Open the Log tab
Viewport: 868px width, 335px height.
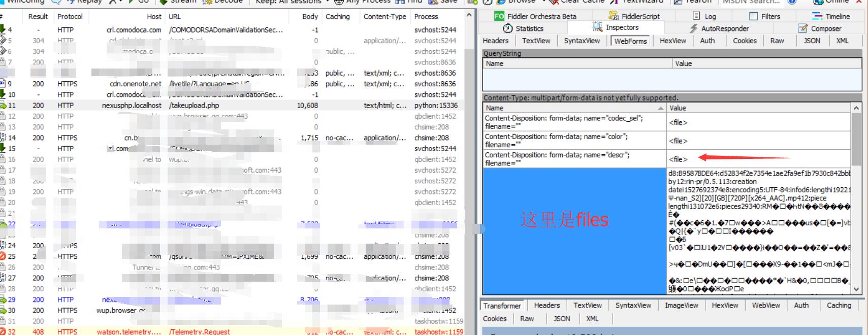pos(704,16)
